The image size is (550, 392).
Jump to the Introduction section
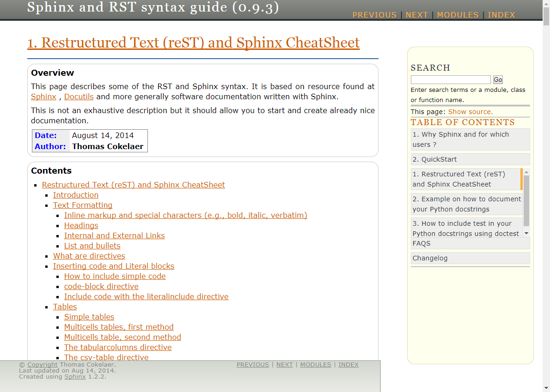pos(75,195)
